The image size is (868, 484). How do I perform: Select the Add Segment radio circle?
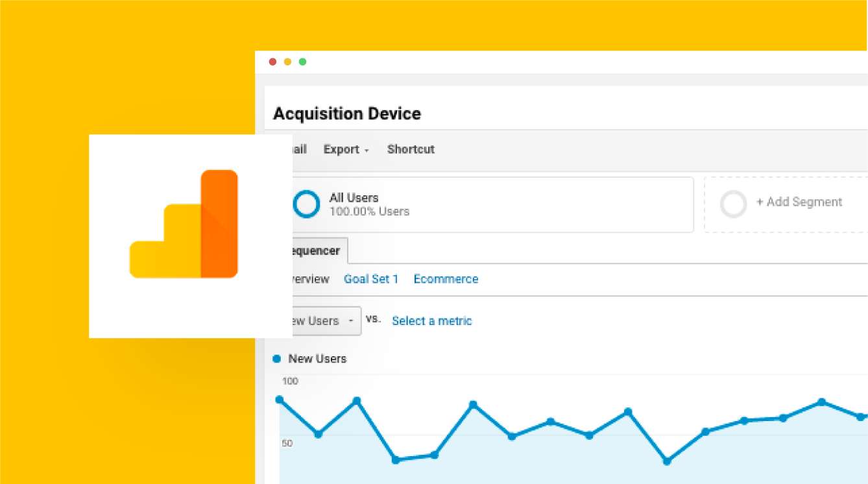tap(734, 204)
